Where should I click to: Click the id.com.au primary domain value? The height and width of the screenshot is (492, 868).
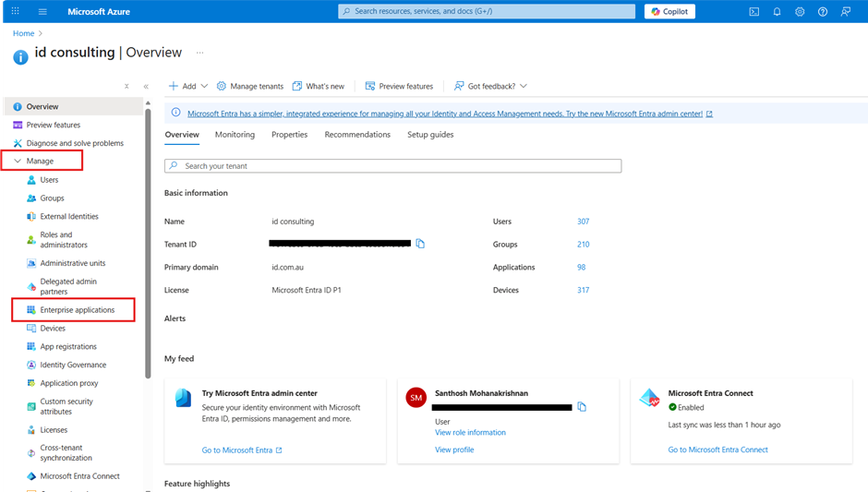[x=288, y=267]
